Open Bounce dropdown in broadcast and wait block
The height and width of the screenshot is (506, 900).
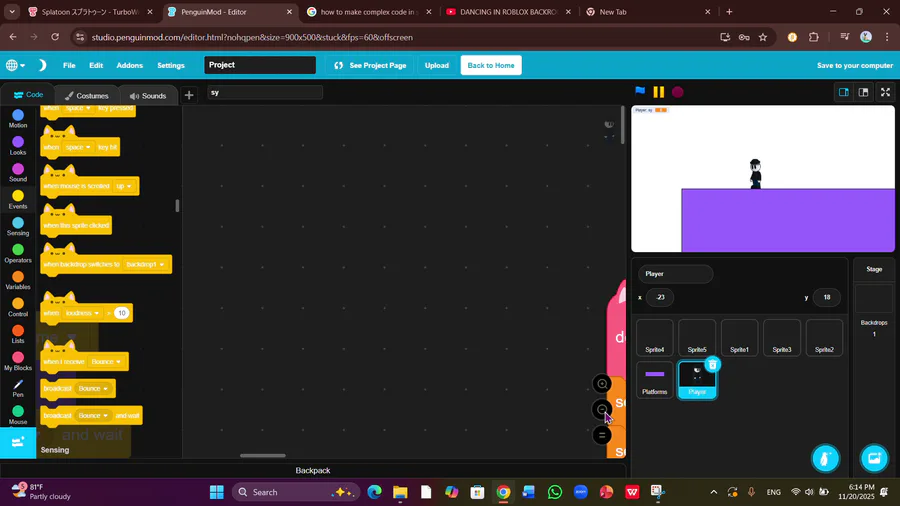[x=92, y=416]
